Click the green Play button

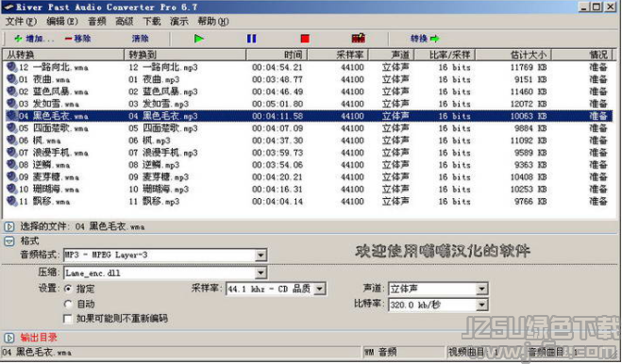point(199,39)
